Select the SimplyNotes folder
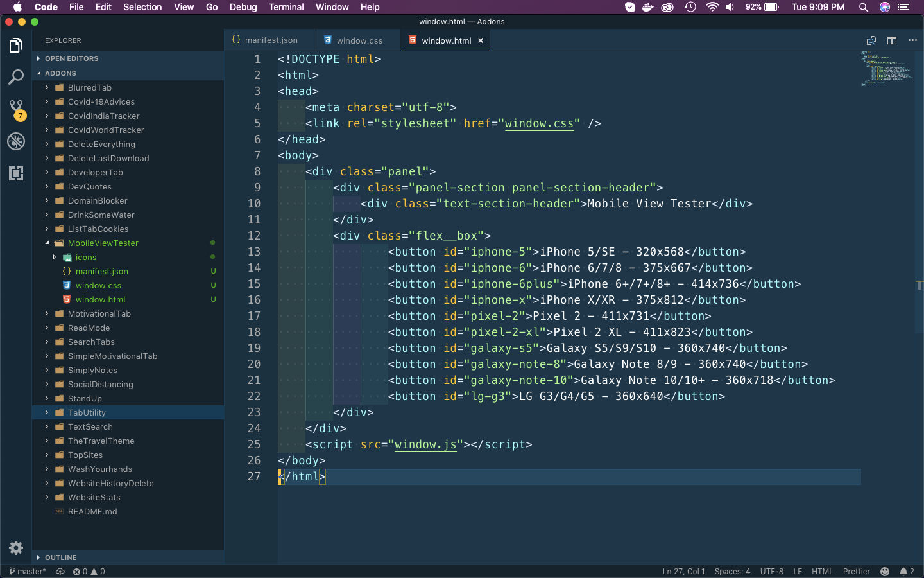This screenshot has height=578, width=924. coord(92,370)
